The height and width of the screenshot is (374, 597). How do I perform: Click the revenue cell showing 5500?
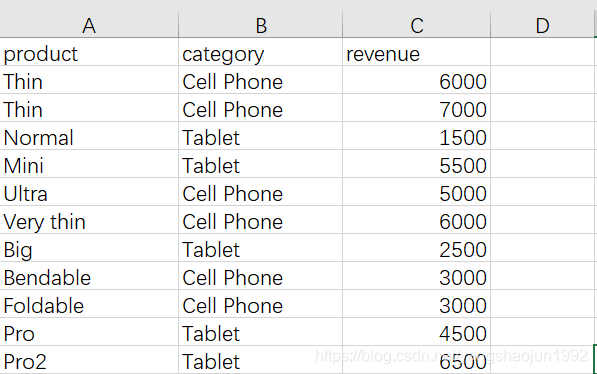pyautogui.click(x=417, y=164)
